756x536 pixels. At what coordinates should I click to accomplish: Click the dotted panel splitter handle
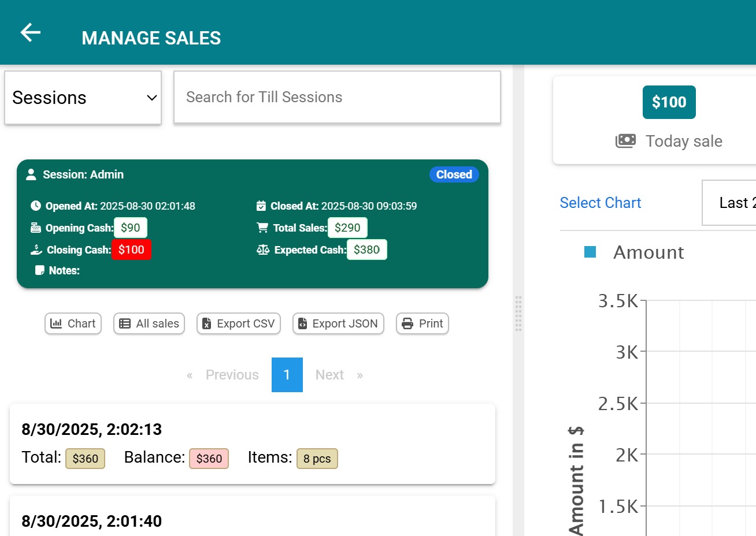[518, 314]
